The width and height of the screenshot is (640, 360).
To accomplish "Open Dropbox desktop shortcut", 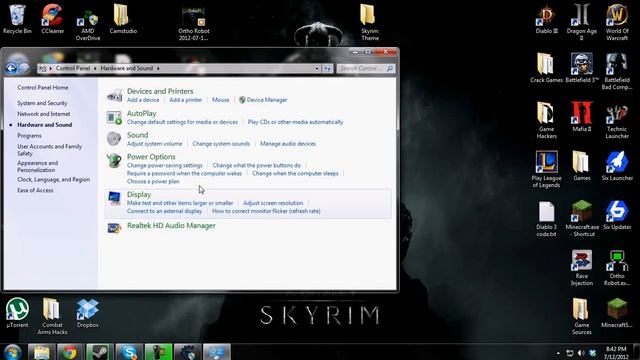I will tap(87, 313).
